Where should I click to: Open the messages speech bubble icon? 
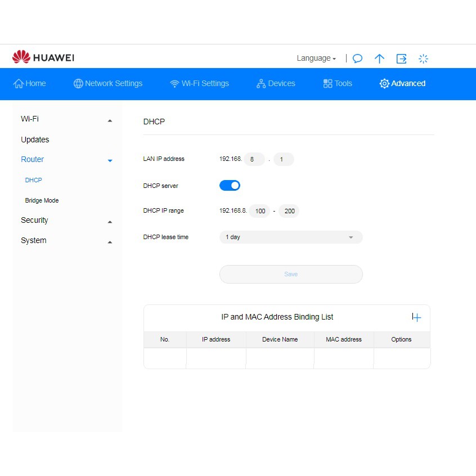tap(357, 59)
